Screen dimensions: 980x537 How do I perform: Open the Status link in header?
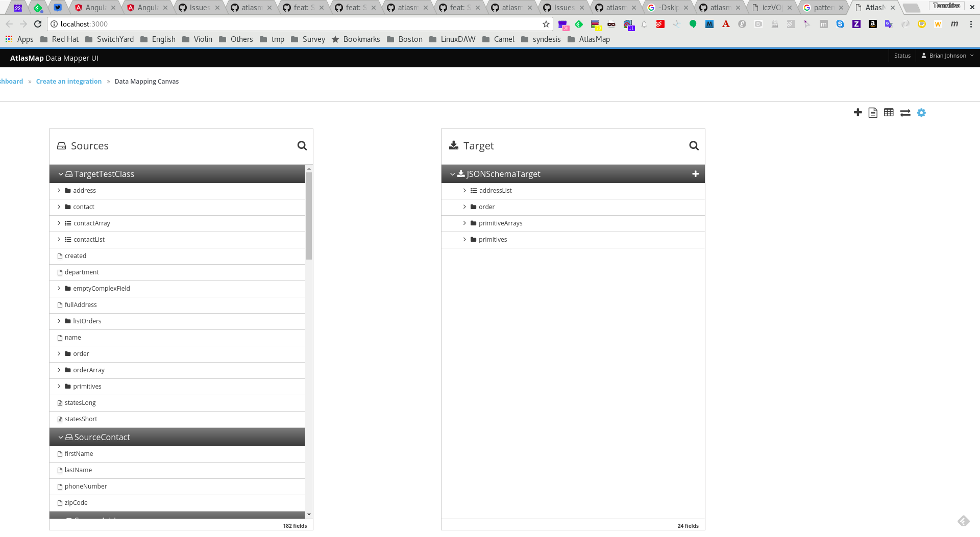(902, 56)
